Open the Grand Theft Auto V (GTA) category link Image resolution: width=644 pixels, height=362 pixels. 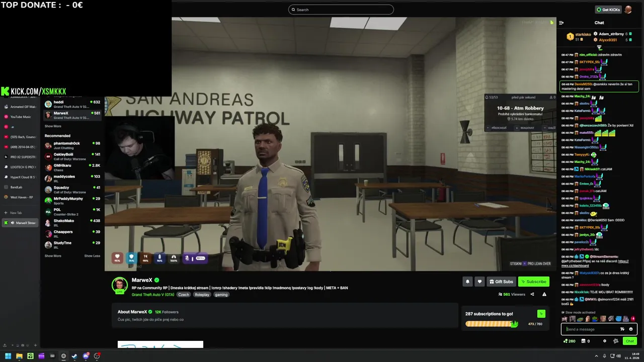point(153,295)
